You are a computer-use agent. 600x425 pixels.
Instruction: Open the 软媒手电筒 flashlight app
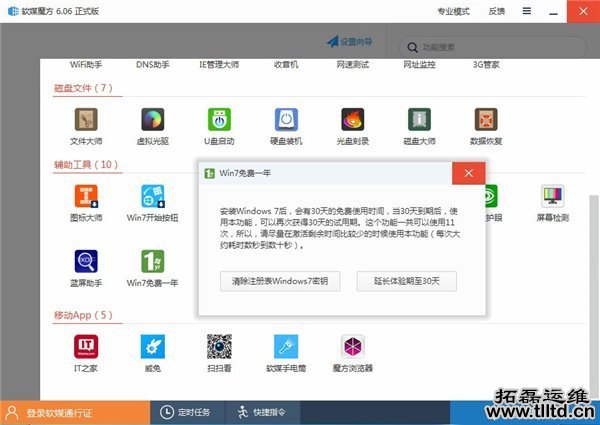click(286, 347)
